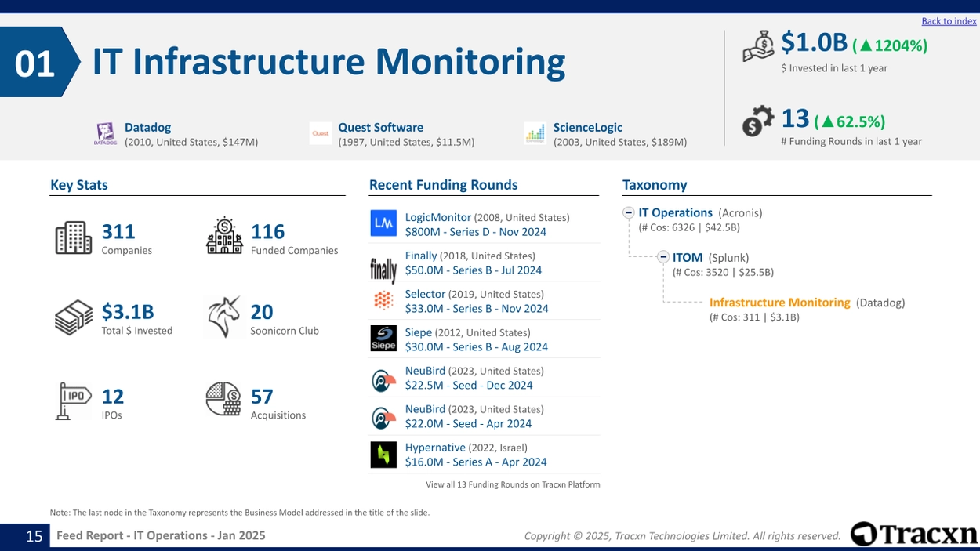
Task: Click the 01 section number badge
Action: tap(40, 62)
